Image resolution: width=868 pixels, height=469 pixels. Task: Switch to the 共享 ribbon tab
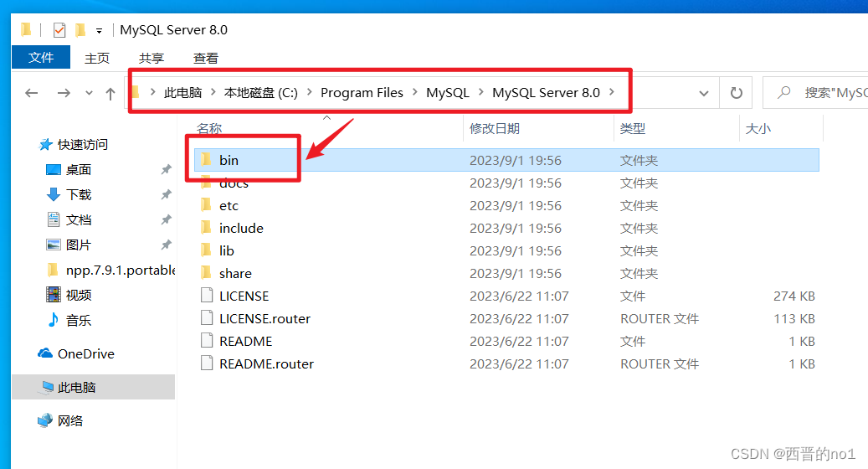(x=152, y=58)
